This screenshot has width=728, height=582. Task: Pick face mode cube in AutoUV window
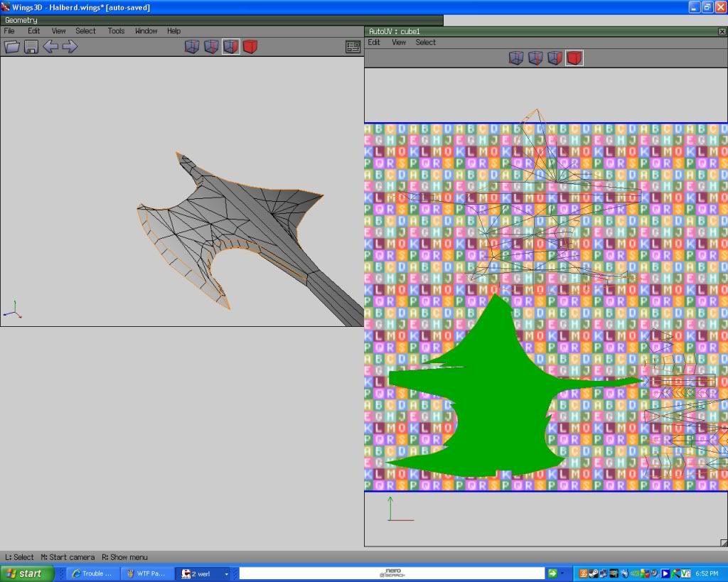tap(555, 58)
